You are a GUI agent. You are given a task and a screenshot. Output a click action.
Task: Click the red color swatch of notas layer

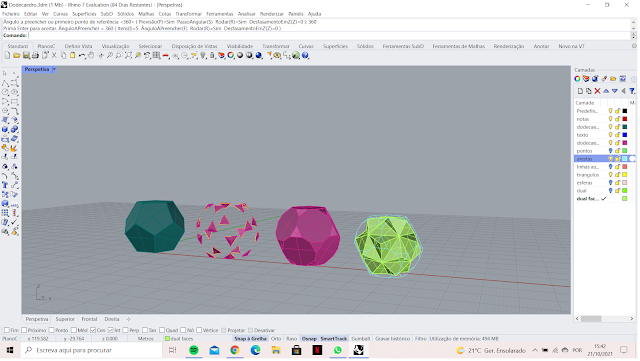point(624,119)
